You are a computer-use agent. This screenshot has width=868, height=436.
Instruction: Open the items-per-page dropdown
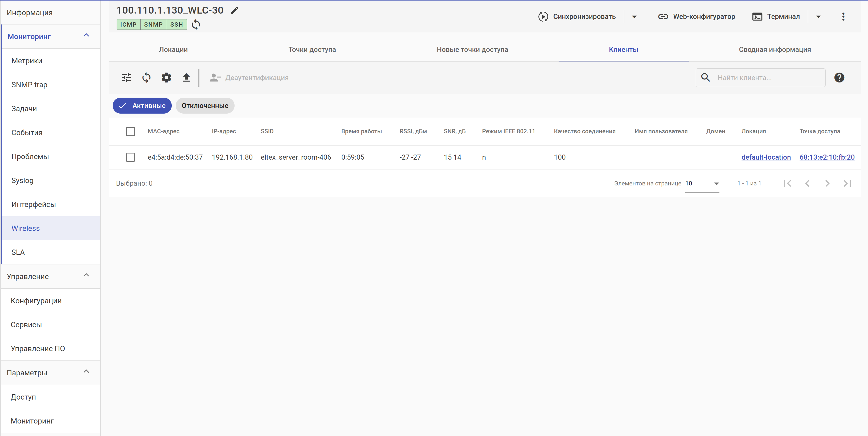(x=702, y=184)
